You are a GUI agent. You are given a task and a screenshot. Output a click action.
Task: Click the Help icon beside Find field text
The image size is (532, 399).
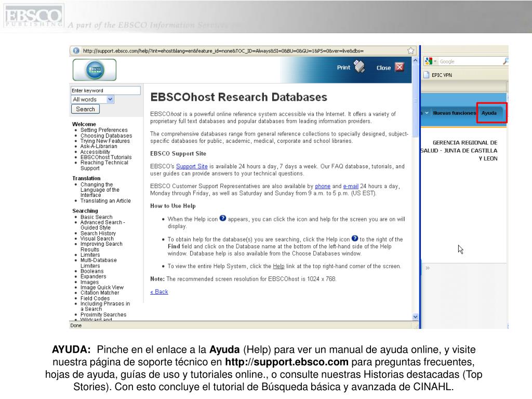(x=354, y=238)
